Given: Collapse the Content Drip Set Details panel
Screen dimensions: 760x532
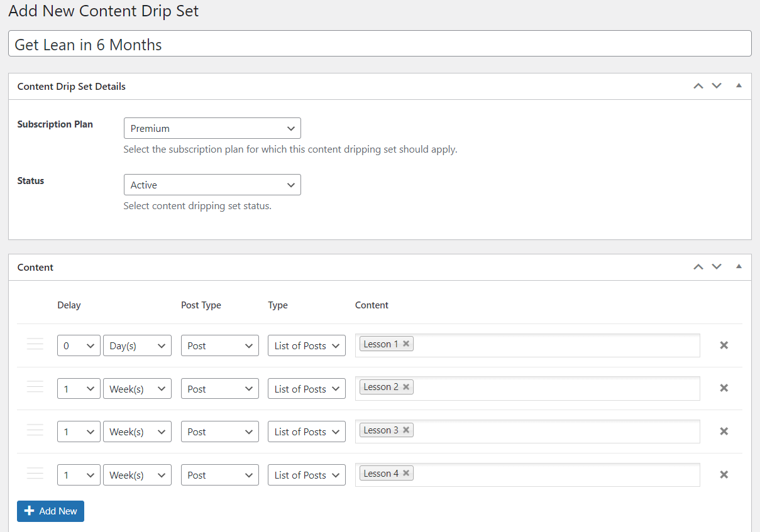Looking at the screenshot, I should click(x=739, y=85).
